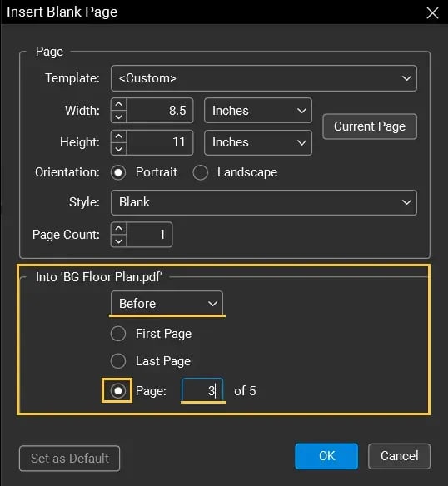This screenshot has height=486, width=448.
Task: Increase Height with the up arrow
Action: pos(118,136)
